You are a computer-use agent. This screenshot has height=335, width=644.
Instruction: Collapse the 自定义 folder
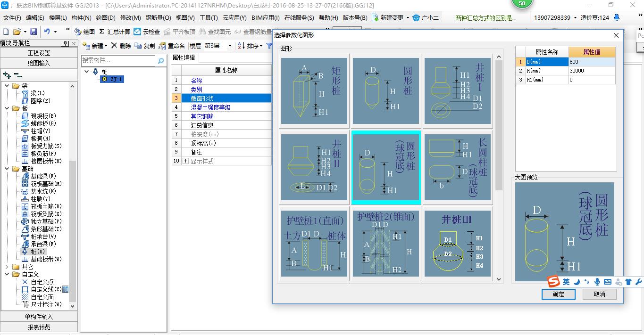pyautogui.click(x=7, y=274)
